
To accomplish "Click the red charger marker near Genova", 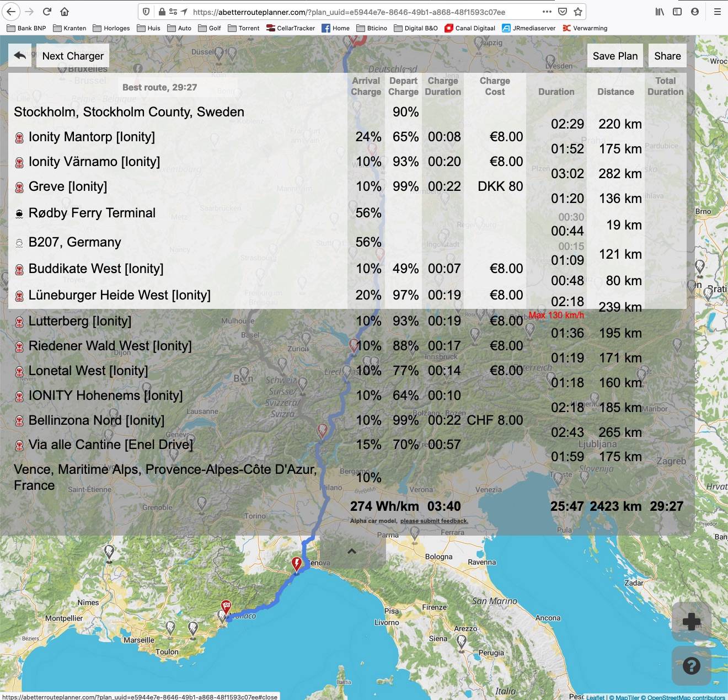I will 297,564.
